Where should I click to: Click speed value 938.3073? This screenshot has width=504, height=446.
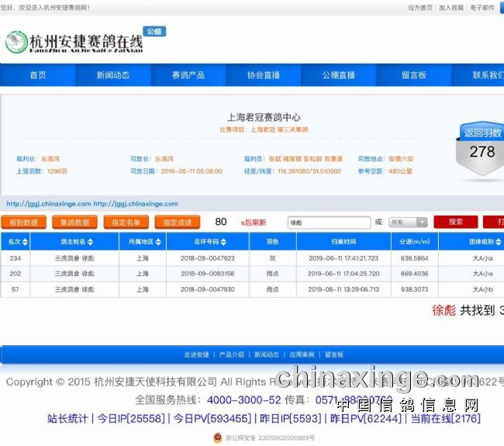[x=415, y=289]
